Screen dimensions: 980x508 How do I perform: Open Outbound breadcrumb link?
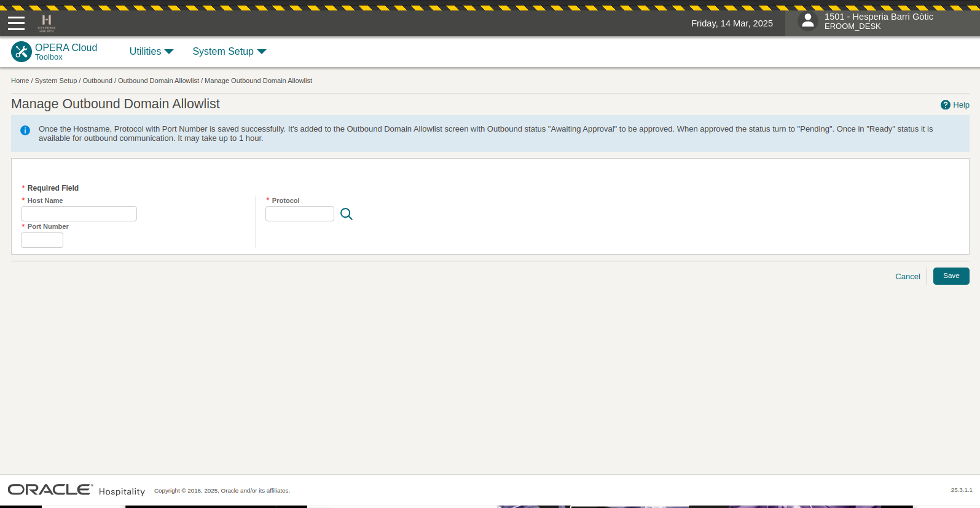98,81
